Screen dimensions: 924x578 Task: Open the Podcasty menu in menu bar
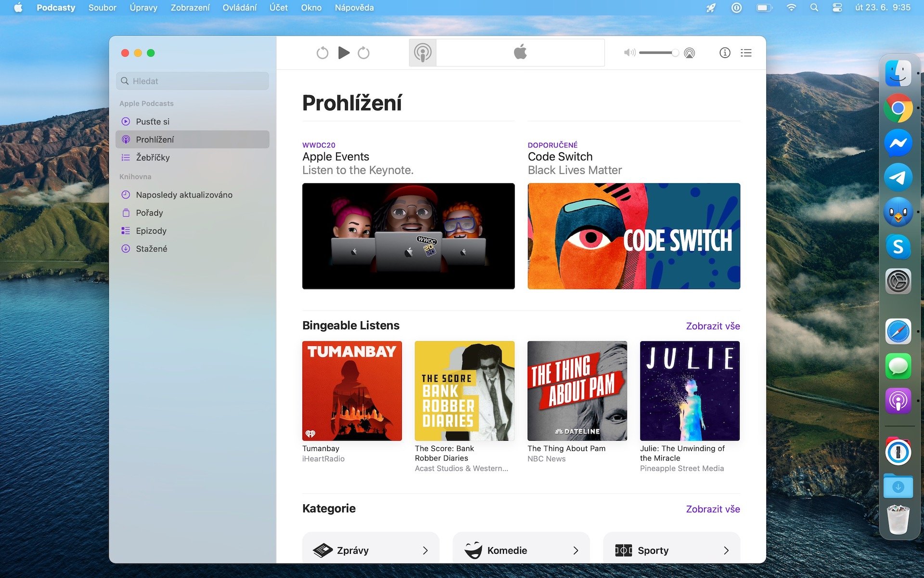[x=56, y=8]
